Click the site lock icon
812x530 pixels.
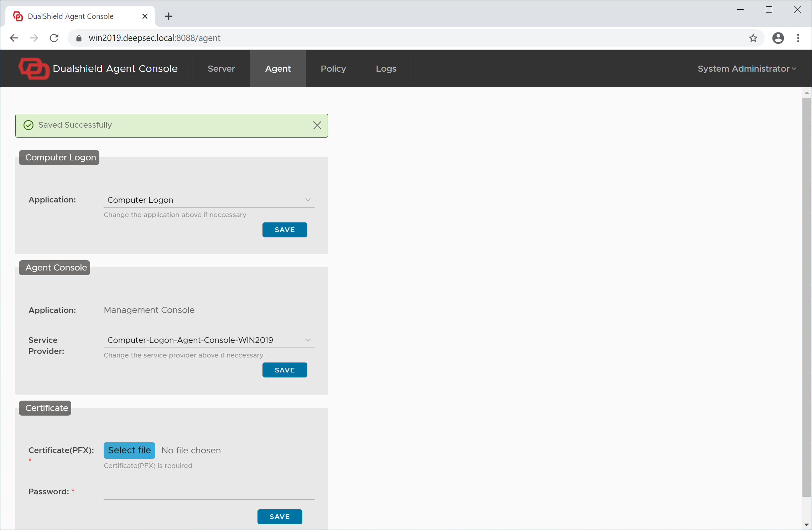pyautogui.click(x=79, y=38)
